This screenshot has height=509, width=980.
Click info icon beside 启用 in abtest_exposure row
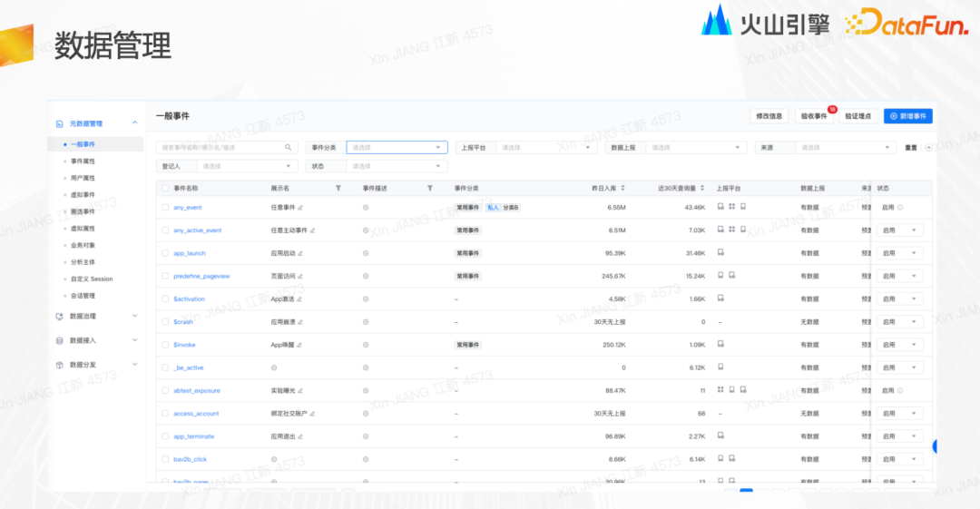[901, 391]
